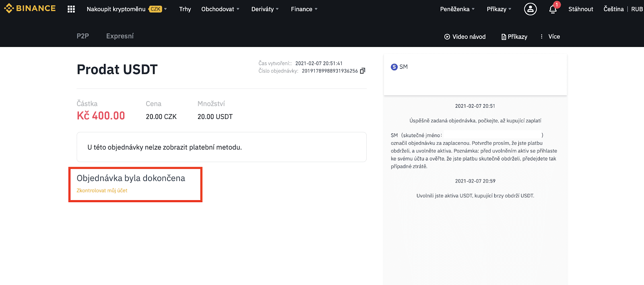The height and width of the screenshot is (285, 644).
Task: Expand the Deriváty menu
Action: pyautogui.click(x=265, y=9)
